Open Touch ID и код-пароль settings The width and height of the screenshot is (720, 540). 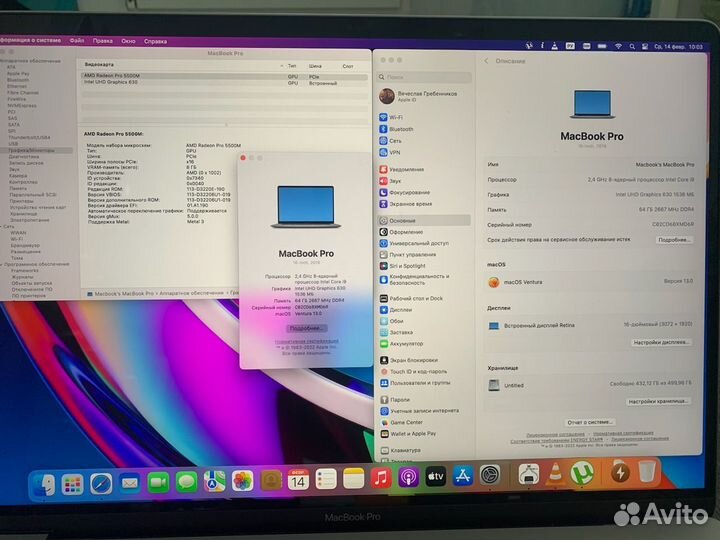pos(414,371)
